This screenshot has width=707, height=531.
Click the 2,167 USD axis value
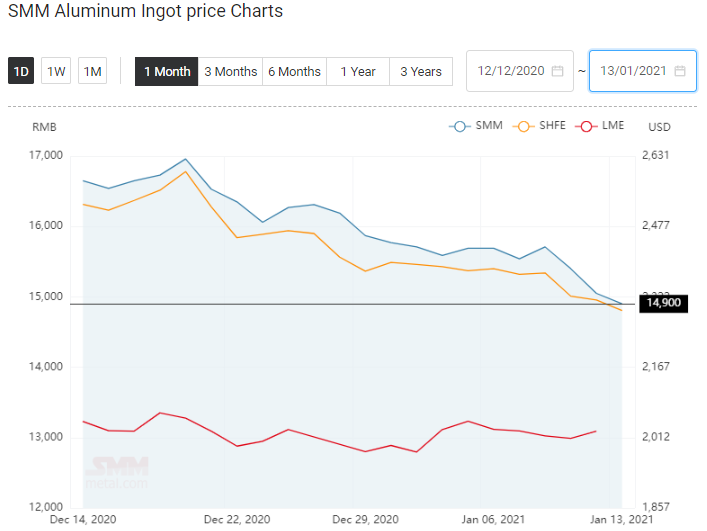click(x=656, y=366)
